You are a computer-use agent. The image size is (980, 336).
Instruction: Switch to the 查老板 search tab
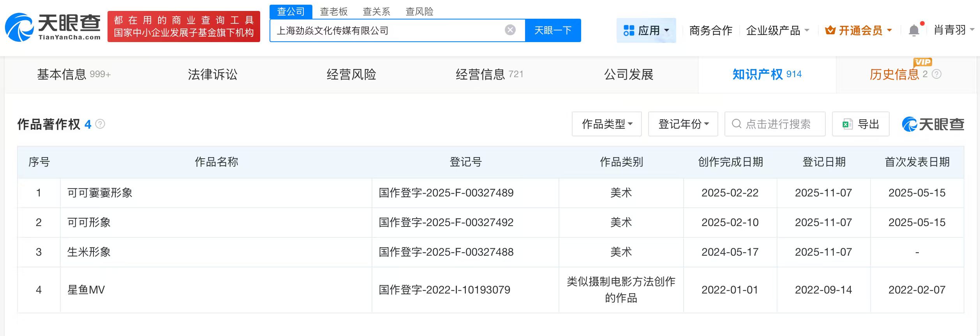[x=333, y=12]
